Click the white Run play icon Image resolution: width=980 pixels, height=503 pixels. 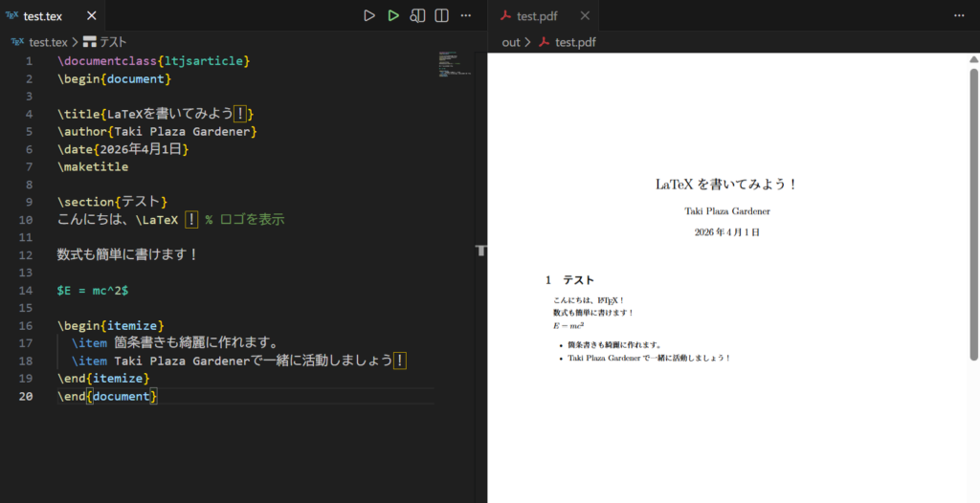point(369,16)
